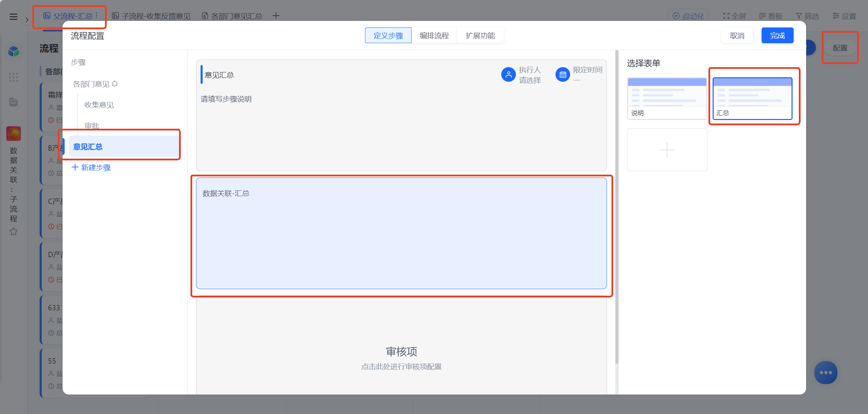Select the 审批 step
The width and height of the screenshot is (868, 414).
click(x=92, y=126)
